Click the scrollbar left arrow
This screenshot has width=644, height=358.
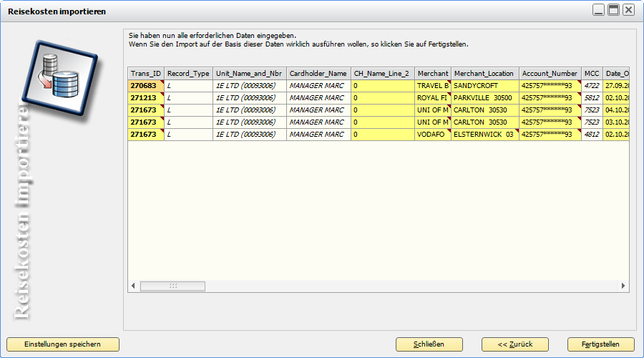tap(133, 286)
